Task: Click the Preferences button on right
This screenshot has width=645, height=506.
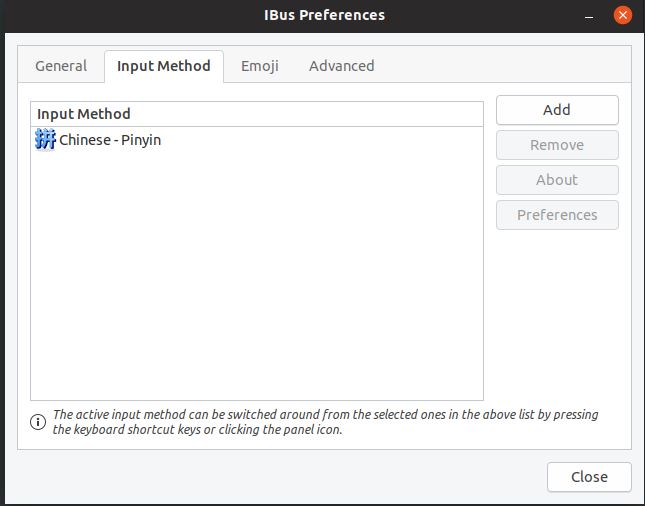Action: coord(556,215)
